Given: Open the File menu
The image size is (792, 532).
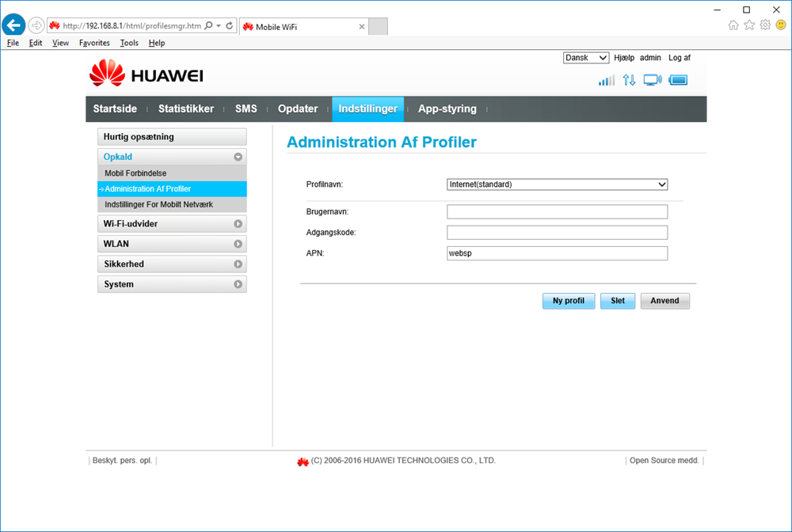Looking at the screenshot, I should coord(13,43).
